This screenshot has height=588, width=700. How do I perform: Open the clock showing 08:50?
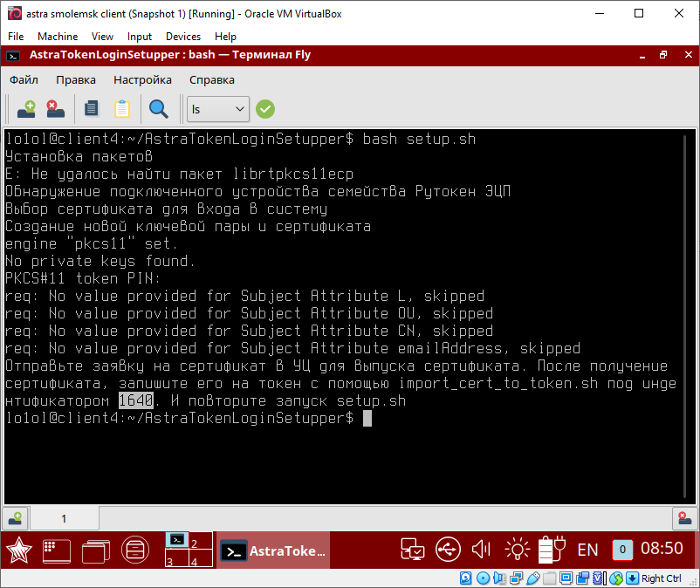[x=662, y=548]
